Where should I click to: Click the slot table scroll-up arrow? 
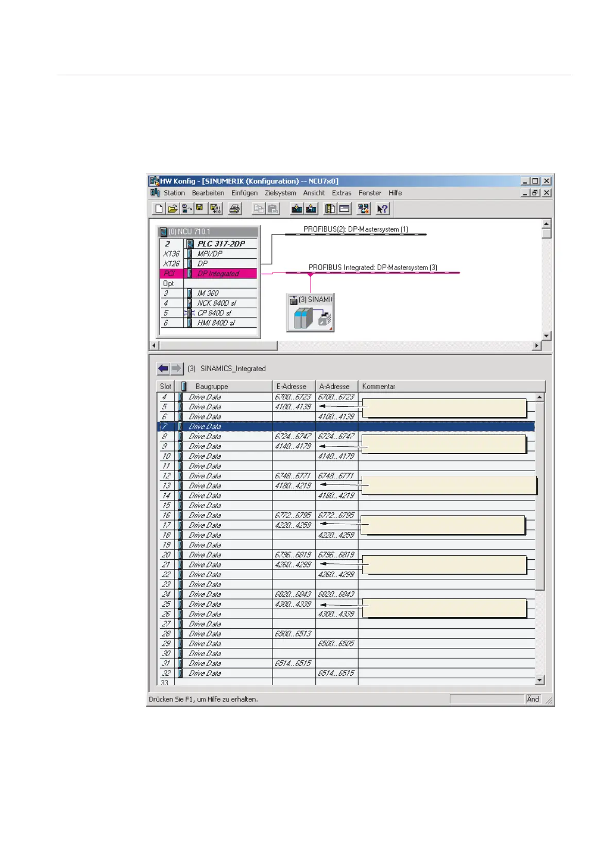pyautogui.click(x=540, y=397)
